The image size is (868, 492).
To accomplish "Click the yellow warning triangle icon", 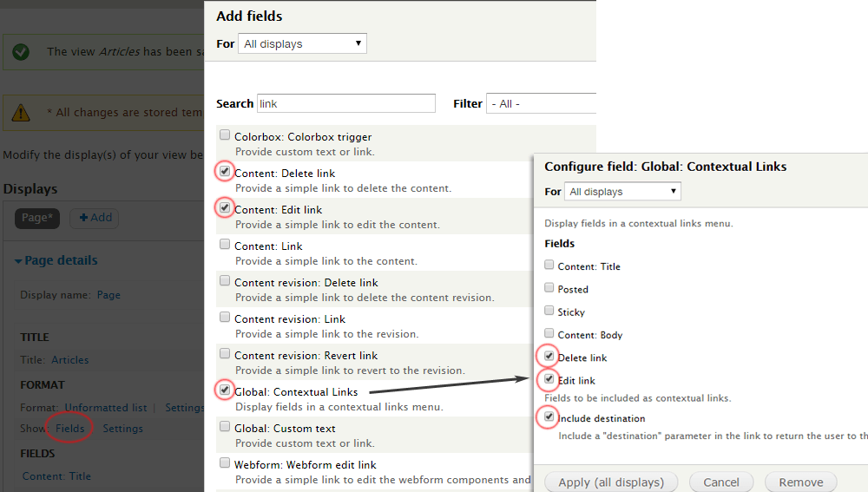I will coord(21,113).
